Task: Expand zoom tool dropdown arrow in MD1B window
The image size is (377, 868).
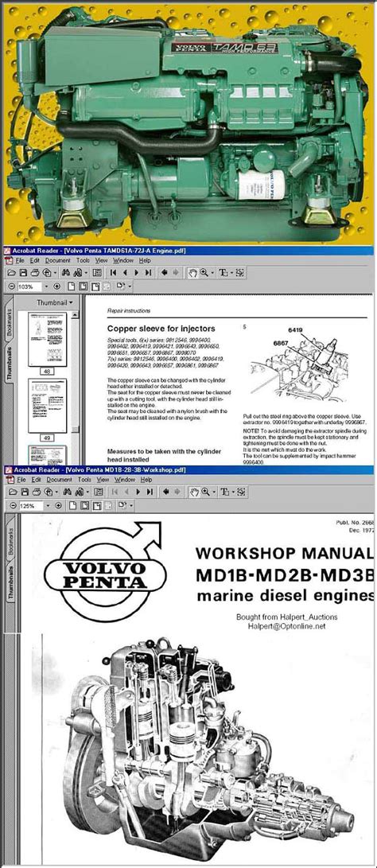Action: [x=214, y=492]
